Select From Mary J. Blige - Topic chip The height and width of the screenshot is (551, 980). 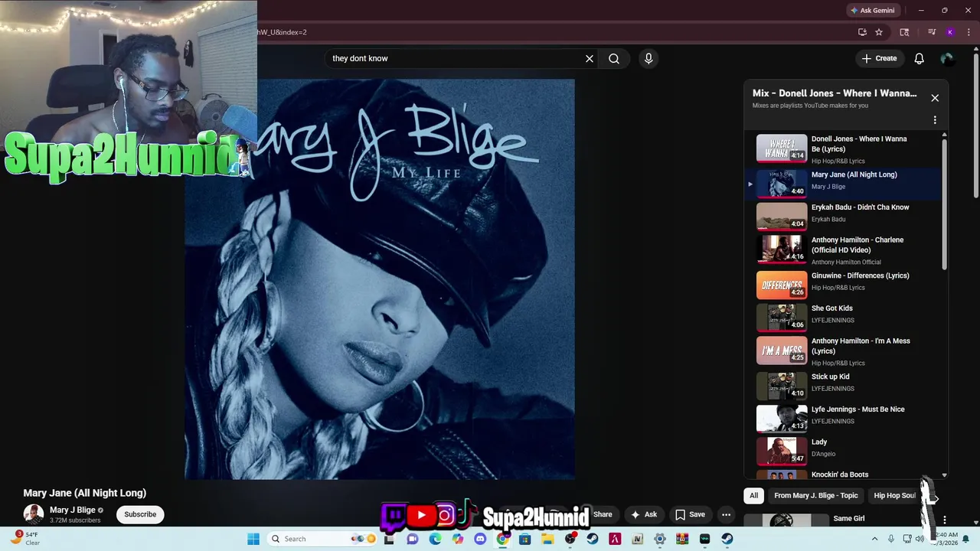(x=816, y=495)
